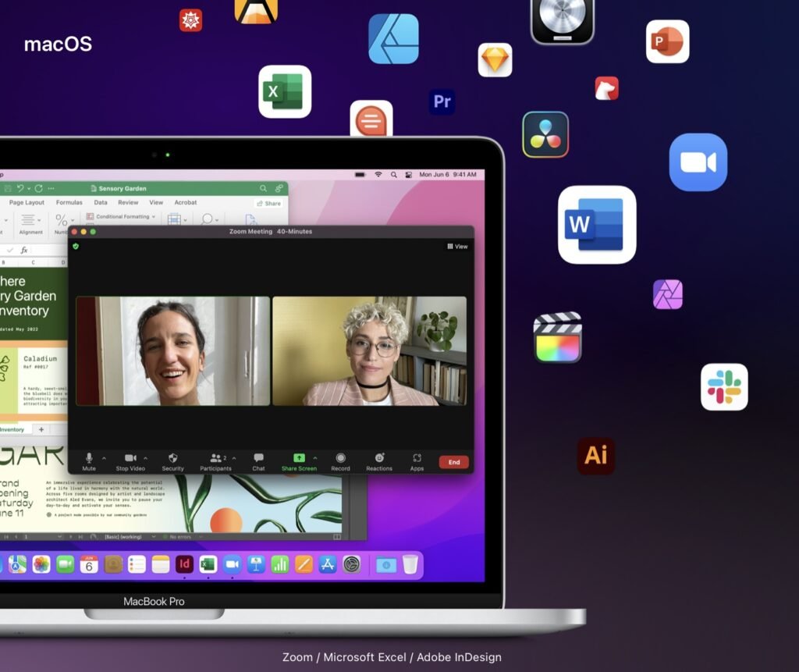Screen dimensions: 799x672
Task: Expand the arrow next to Participants
Action: pyautogui.click(x=234, y=458)
